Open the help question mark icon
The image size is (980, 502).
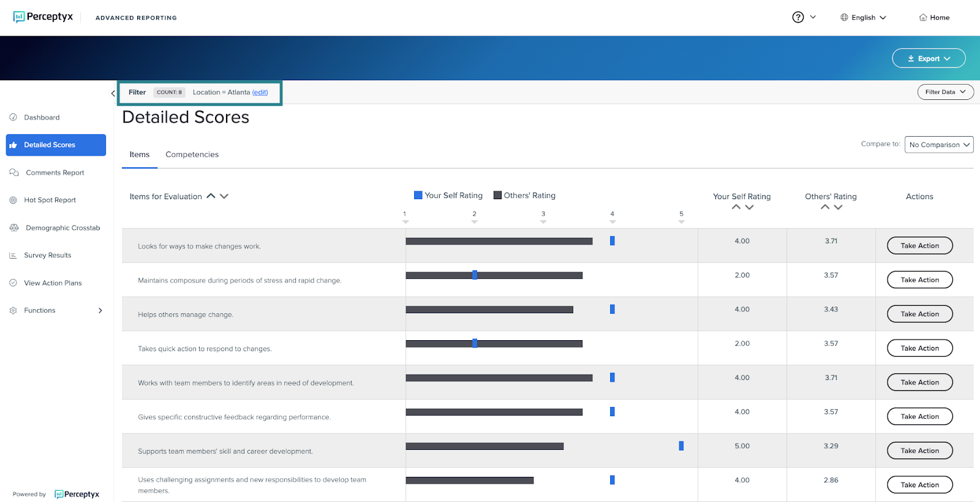[797, 17]
